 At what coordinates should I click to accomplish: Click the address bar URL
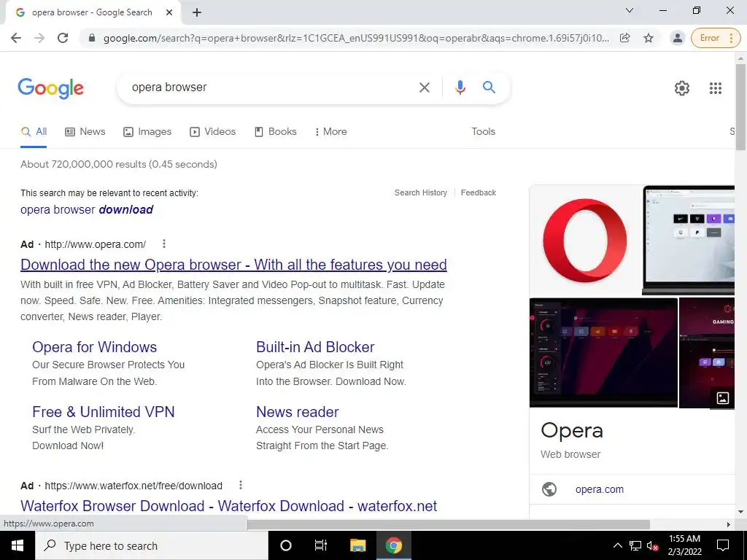click(x=356, y=38)
